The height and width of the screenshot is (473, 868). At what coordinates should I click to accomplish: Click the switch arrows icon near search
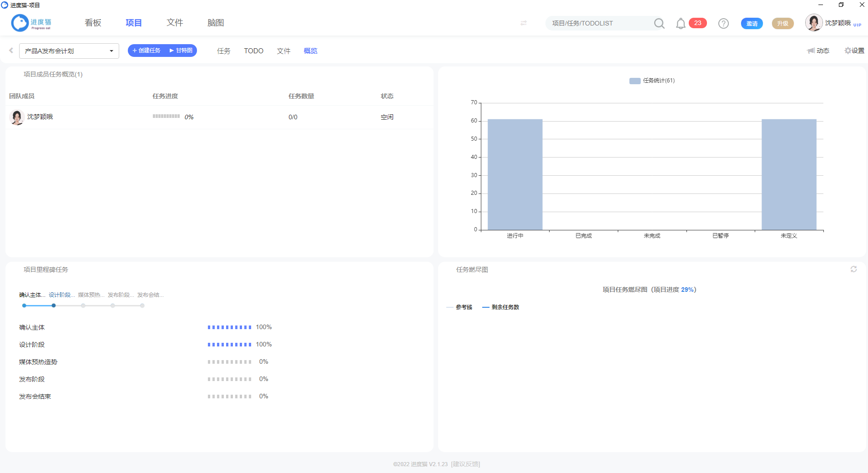pos(524,23)
